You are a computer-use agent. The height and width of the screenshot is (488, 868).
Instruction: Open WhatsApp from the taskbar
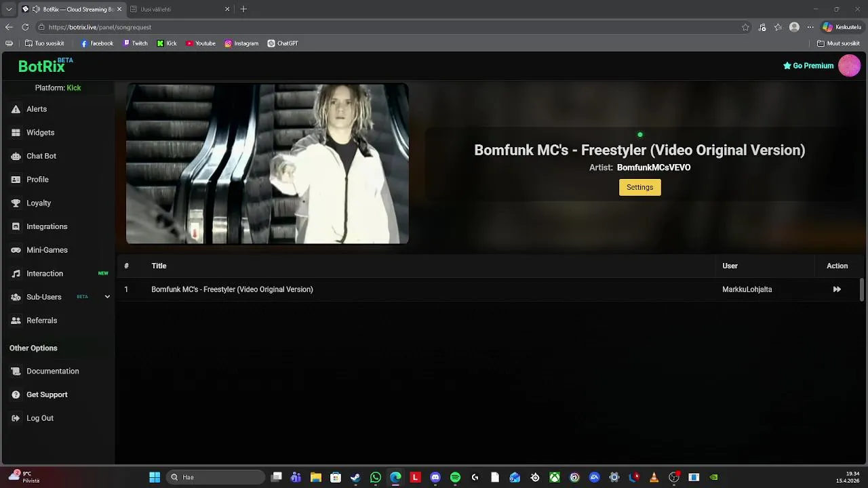click(x=376, y=477)
